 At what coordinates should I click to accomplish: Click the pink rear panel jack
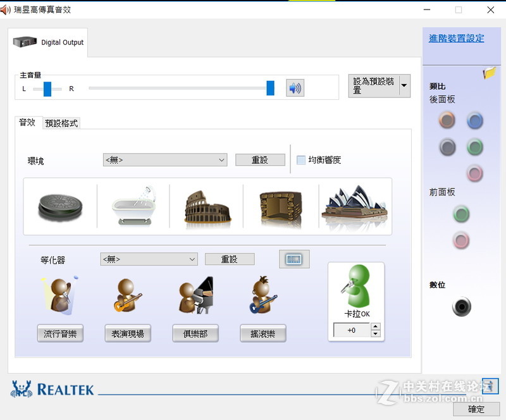tap(475, 173)
